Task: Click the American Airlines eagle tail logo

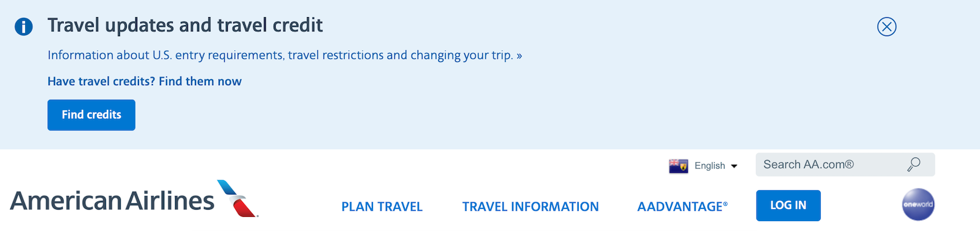Action: pos(238,199)
